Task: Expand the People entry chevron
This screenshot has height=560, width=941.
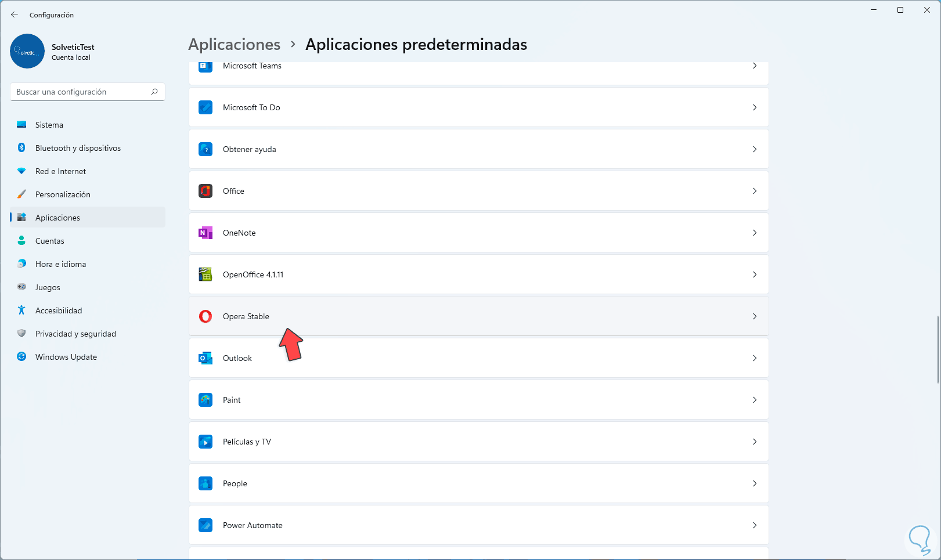Action: 755,483
